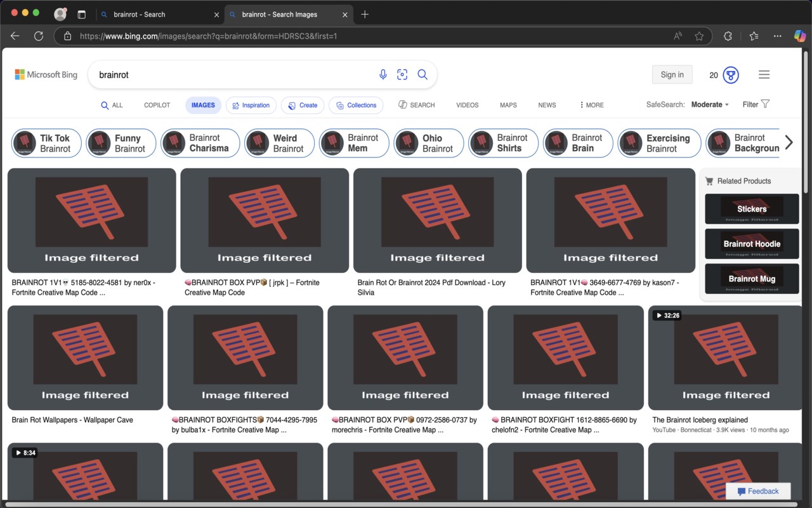The height and width of the screenshot is (508, 812).
Task: Open 'The Brainrot Iceberg explained' video link
Action: (x=700, y=420)
